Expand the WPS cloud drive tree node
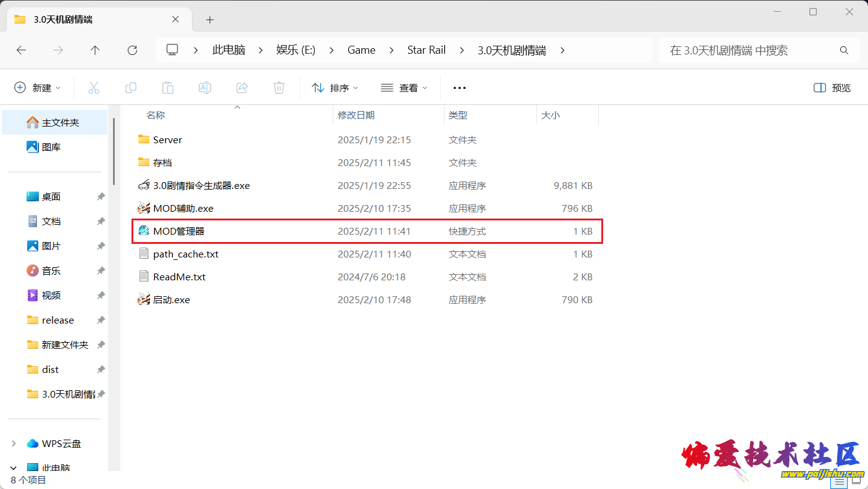868x489 pixels. click(14, 443)
